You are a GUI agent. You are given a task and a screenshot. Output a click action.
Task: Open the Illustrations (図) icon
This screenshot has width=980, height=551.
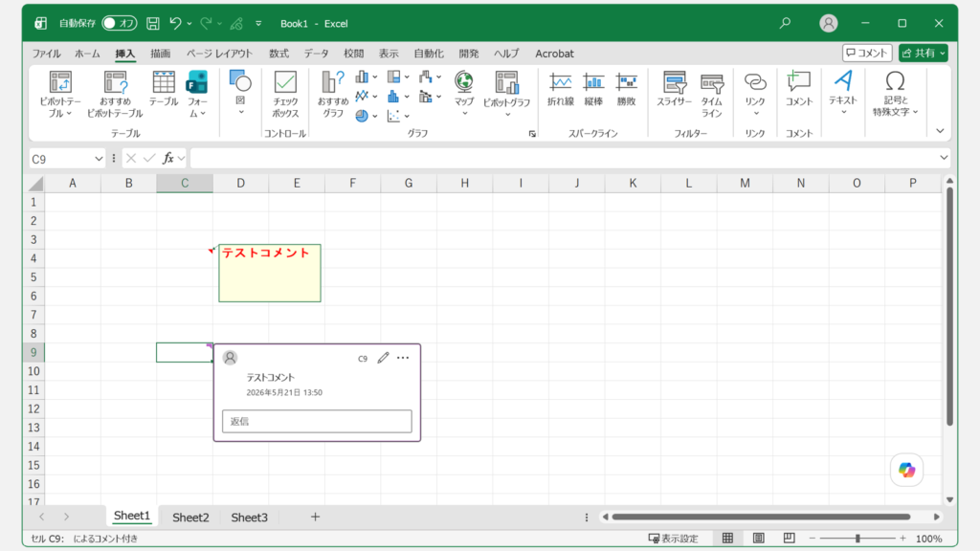[240, 81]
